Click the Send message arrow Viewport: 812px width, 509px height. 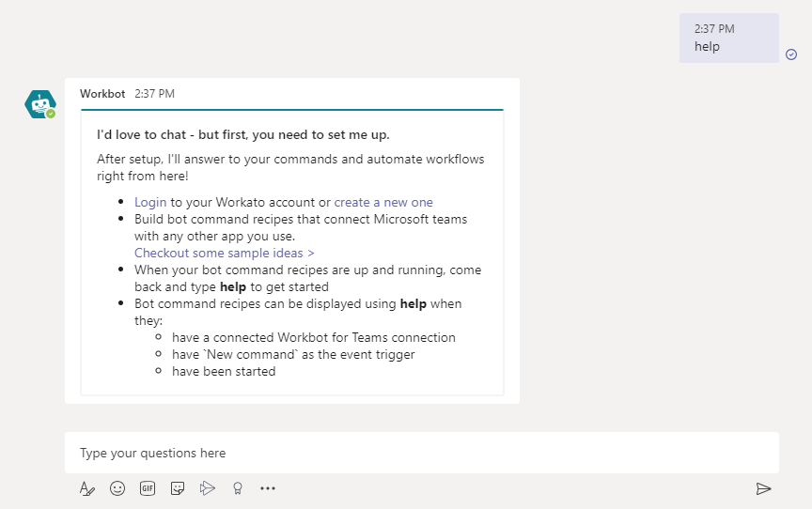click(763, 488)
